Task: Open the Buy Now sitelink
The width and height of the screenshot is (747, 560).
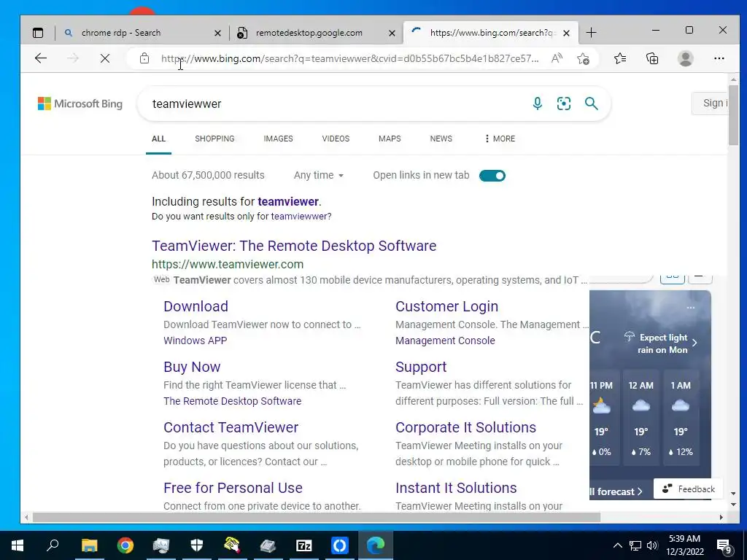Action: 192,367
